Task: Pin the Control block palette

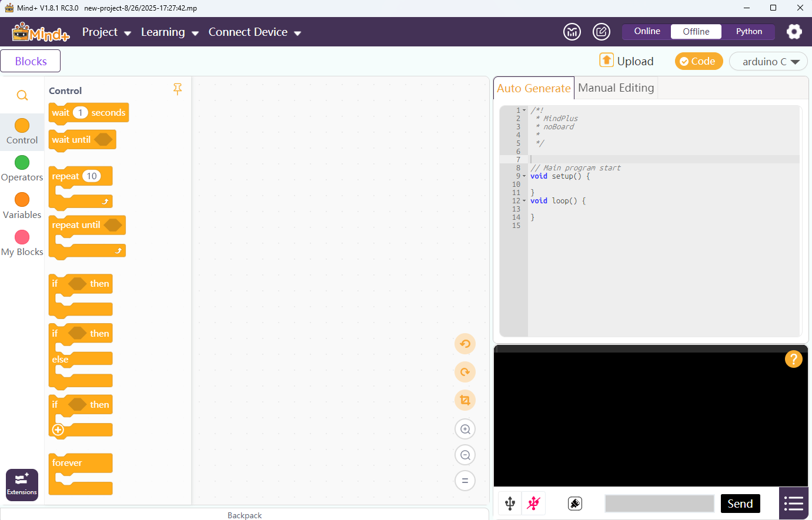Action: pos(177,89)
